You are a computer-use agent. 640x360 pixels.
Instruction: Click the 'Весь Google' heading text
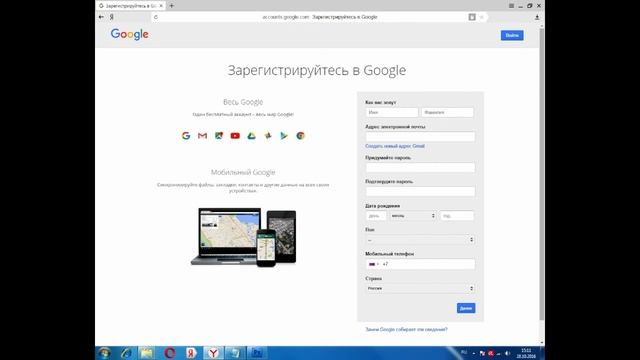(x=243, y=102)
